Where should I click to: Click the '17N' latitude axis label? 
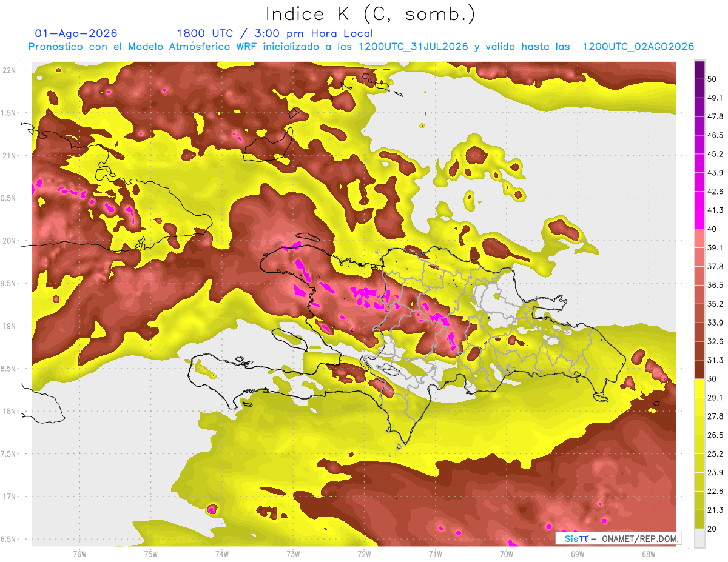(8, 497)
